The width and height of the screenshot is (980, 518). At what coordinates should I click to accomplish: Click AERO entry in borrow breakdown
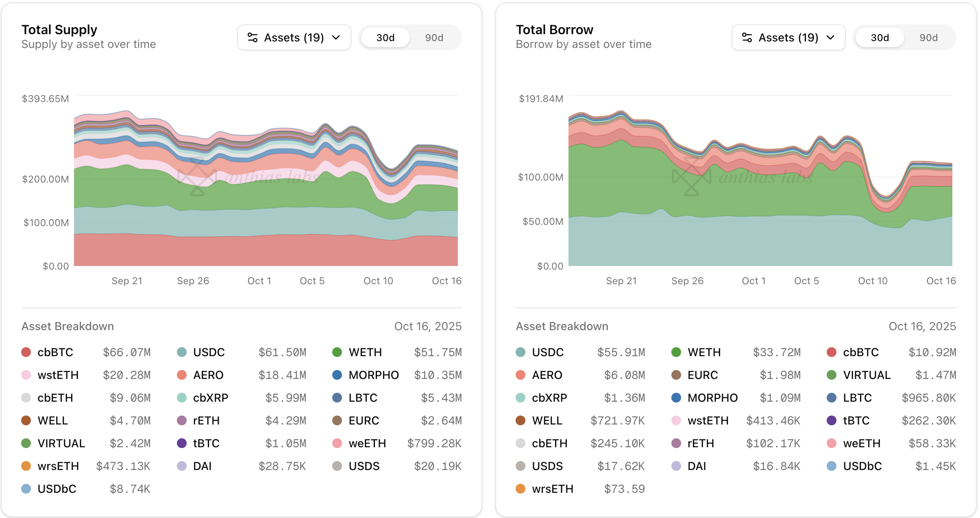click(547, 375)
